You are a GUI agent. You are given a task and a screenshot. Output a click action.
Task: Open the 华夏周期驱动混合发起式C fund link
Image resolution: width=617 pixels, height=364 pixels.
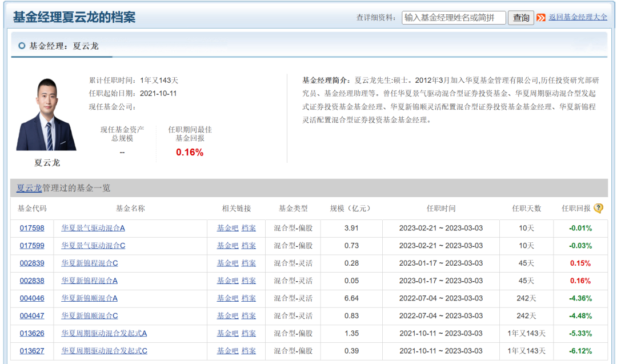[105, 351]
